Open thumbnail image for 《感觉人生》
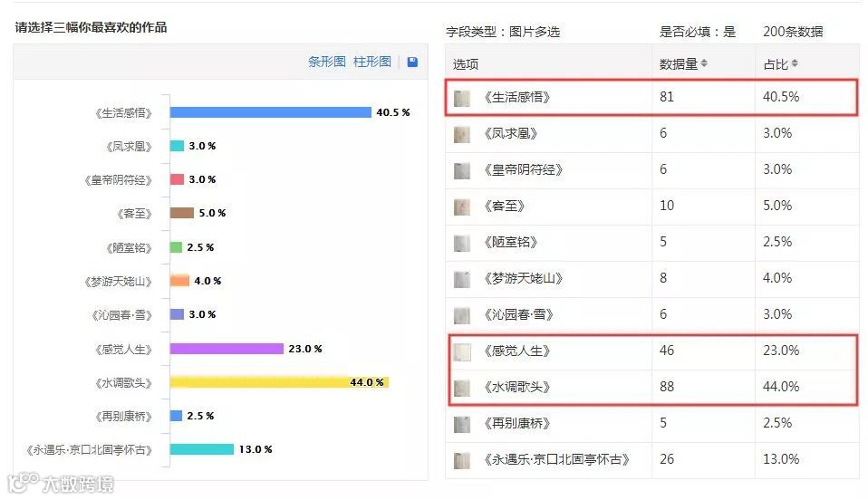 (462, 351)
